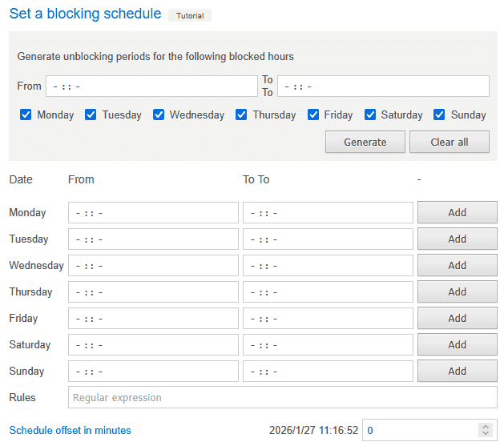Screen dimensions: 504x446
Task: Click the schedule offset stepper arrows
Action: [485, 430]
